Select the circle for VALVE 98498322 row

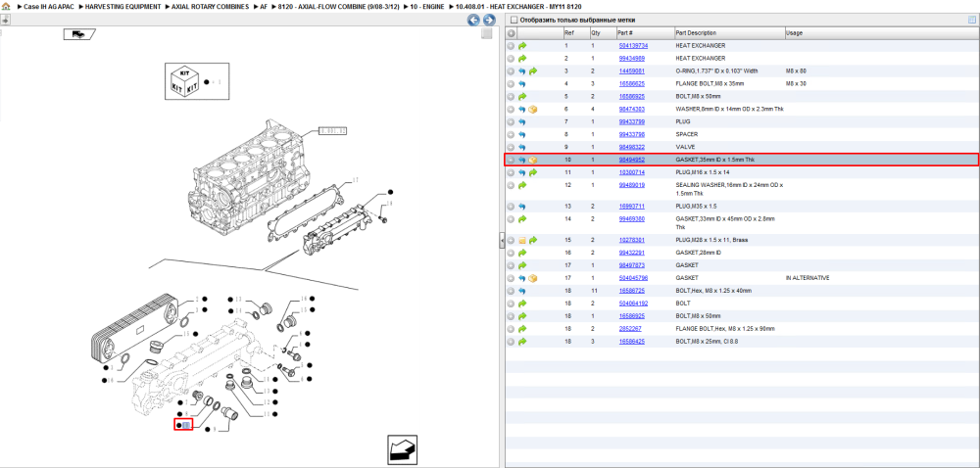[x=511, y=147]
